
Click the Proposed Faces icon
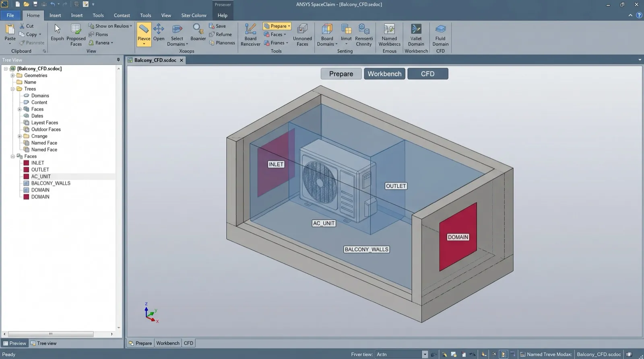76,29
